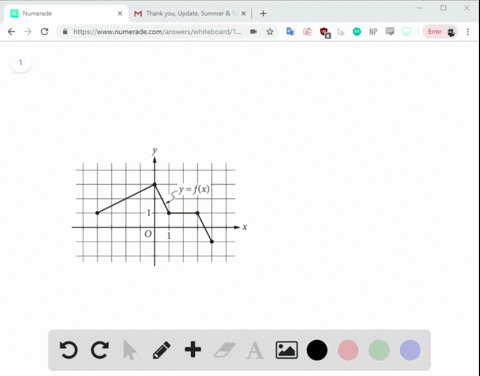Screen dimensions: 480x376
Task: Open the NP extension
Action: pyautogui.click(x=373, y=32)
